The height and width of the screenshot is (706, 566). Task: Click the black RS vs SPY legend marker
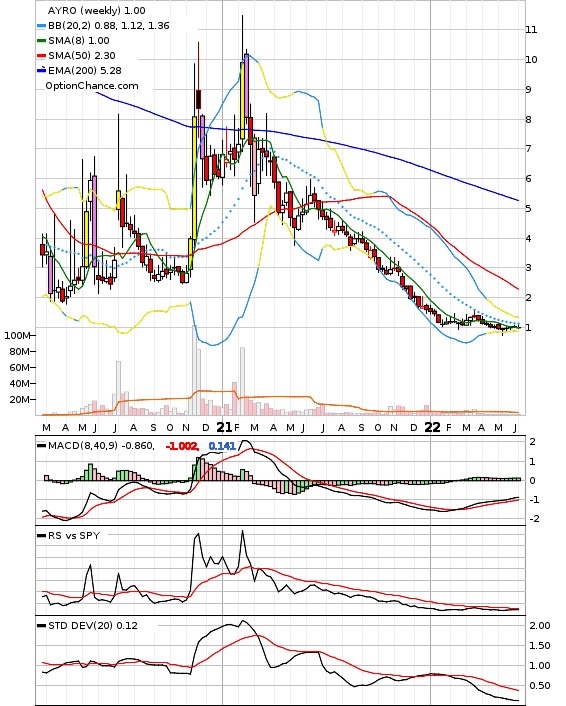(41, 536)
